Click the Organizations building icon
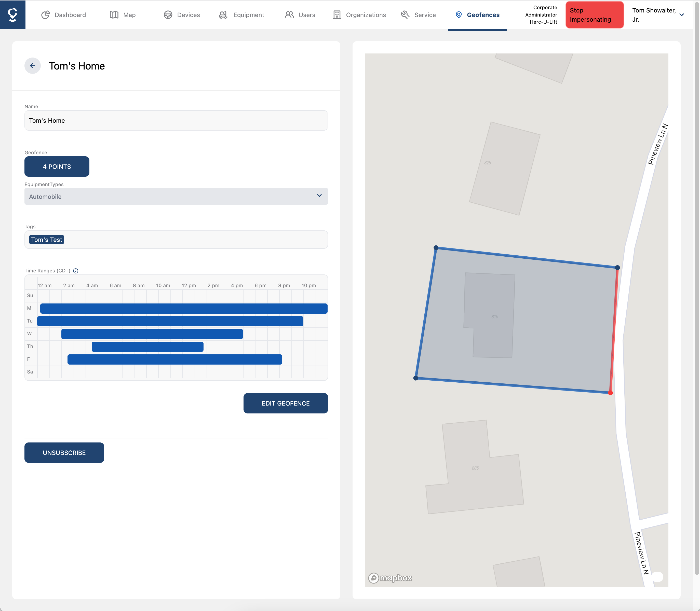The width and height of the screenshot is (700, 611). point(337,15)
